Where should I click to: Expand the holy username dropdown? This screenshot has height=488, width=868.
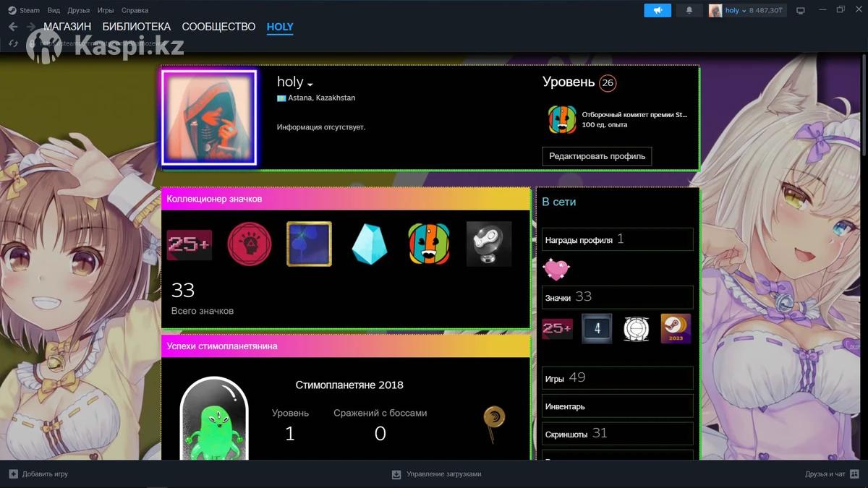[310, 84]
